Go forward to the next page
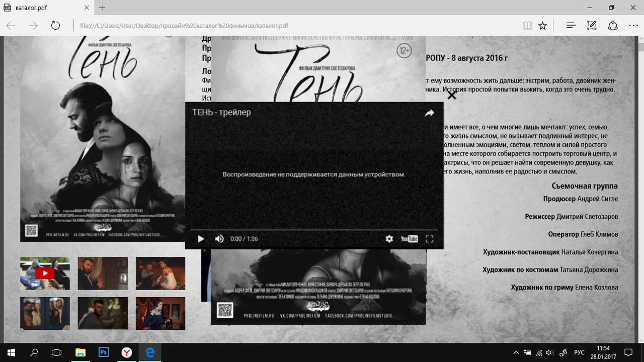Viewport: 644px width, 362px height. [33, 26]
